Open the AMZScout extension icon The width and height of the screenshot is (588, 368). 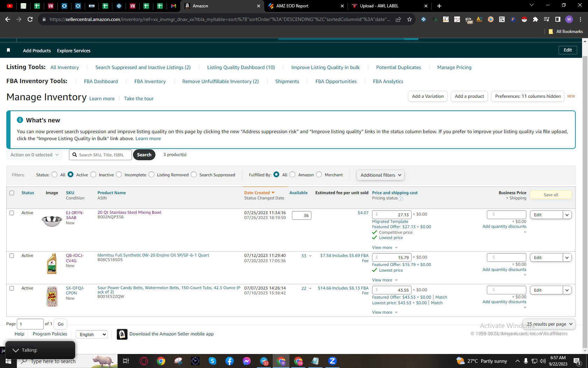coord(479,19)
